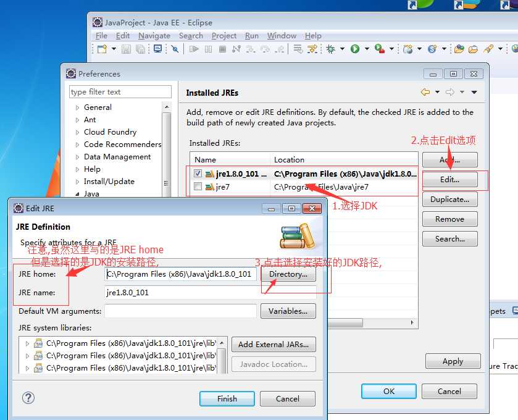Click the Suspend debug icon
The image size is (518, 420).
208,49
